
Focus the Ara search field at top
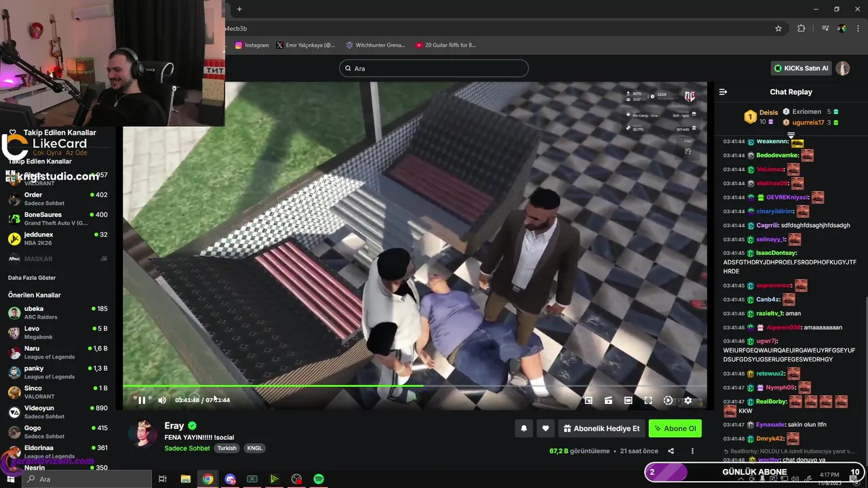pos(433,68)
